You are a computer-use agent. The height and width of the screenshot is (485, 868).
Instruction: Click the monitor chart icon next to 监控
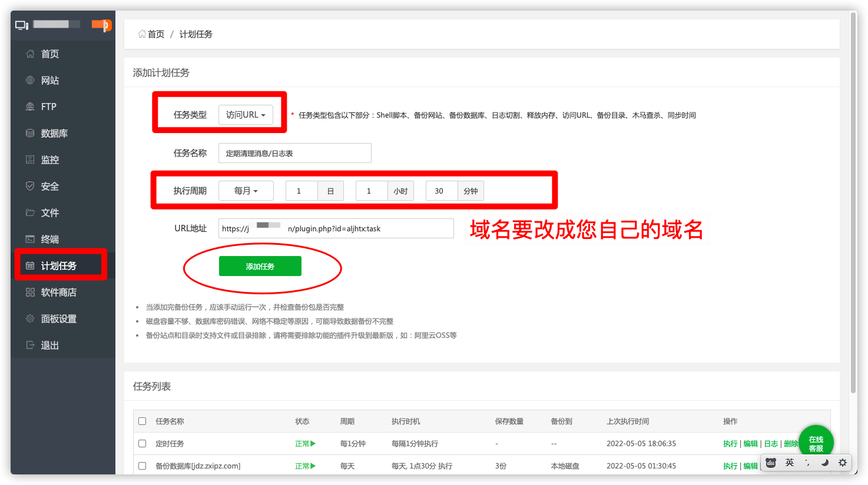30,160
